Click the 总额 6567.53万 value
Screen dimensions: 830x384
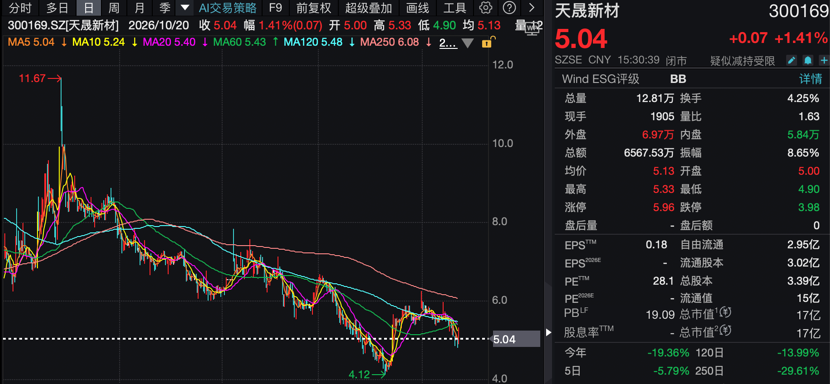point(649,153)
